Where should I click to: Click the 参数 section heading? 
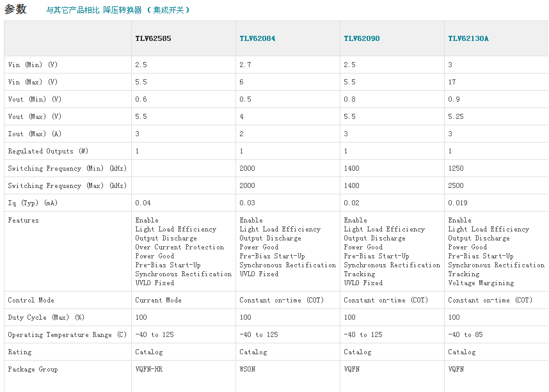[15, 10]
